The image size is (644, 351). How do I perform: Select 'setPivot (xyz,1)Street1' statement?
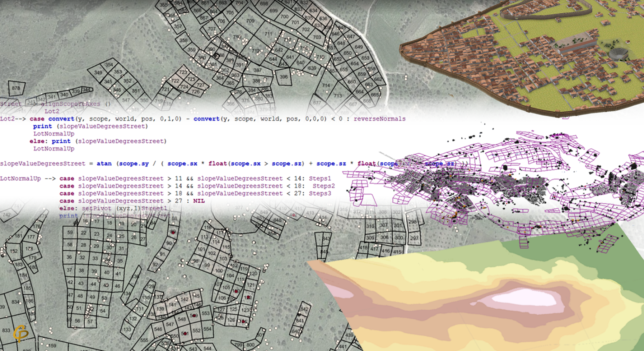[125, 208]
